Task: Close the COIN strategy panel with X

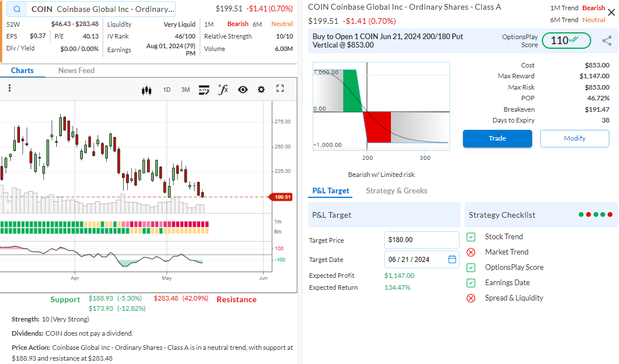Action: pyautogui.click(x=612, y=12)
